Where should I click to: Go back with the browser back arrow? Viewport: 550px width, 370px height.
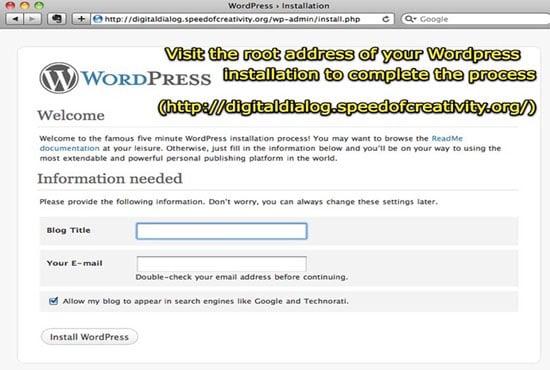pyautogui.click(x=15, y=19)
